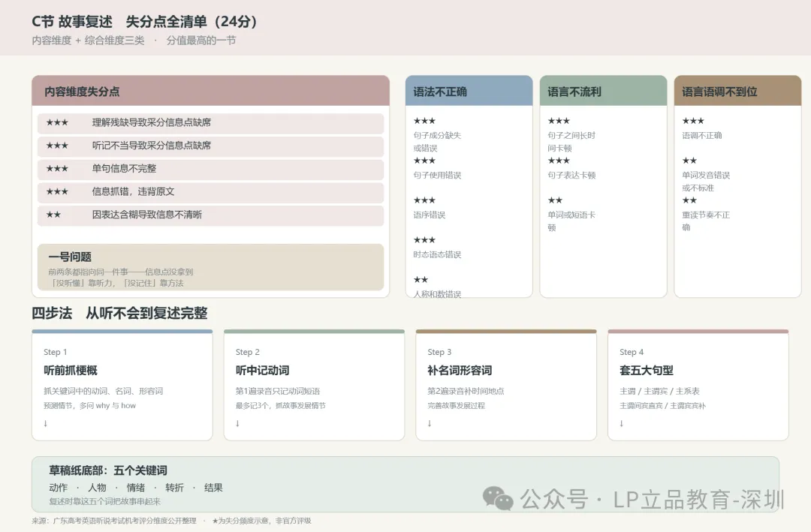Click the item 时态语态错误
The width and height of the screenshot is (811, 532).
(x=437, y=254)
